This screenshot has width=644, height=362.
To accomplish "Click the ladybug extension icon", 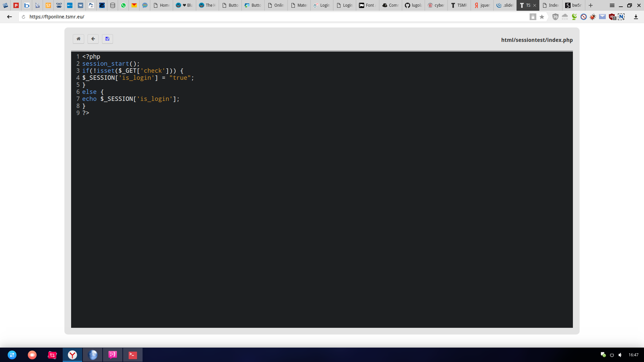I will 593,17.
